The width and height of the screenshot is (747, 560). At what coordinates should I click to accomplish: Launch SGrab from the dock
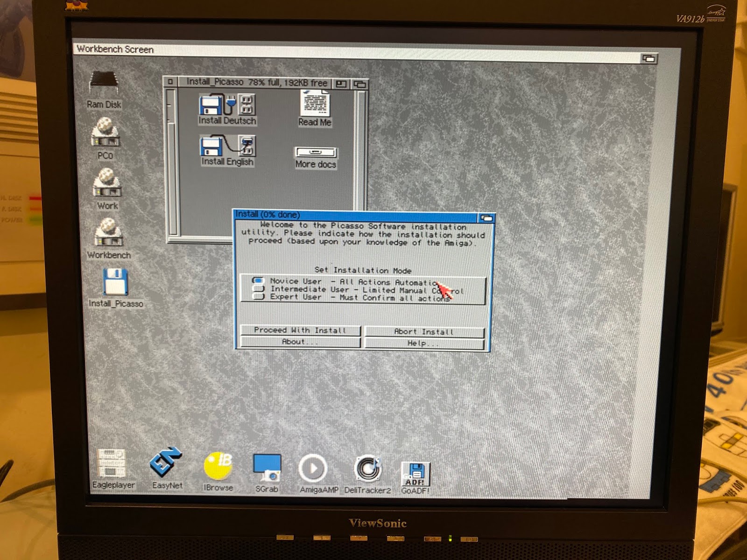(267, 473)
